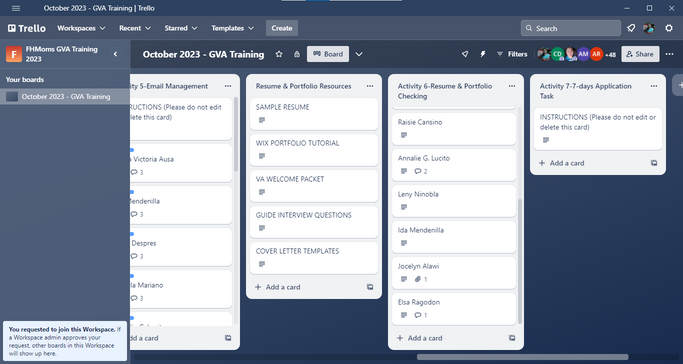Open the hamburger menu in title bar
The width and height of the screenshot is (683, 364).
16,8
